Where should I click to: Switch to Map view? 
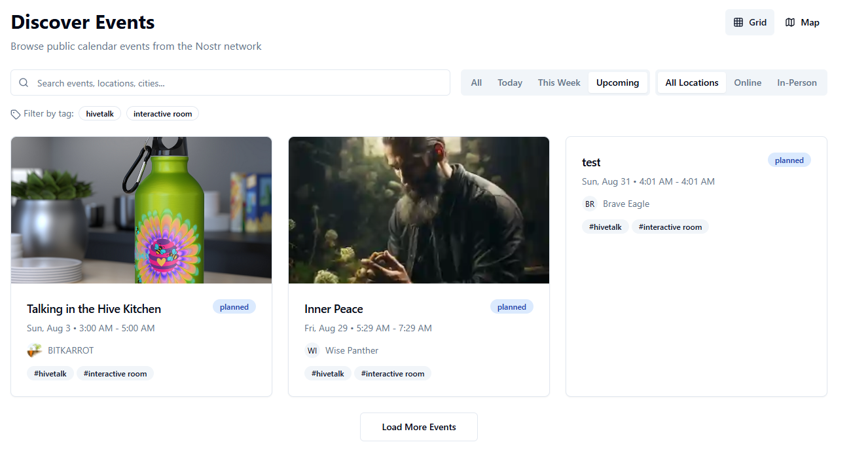tap(802, 22)
